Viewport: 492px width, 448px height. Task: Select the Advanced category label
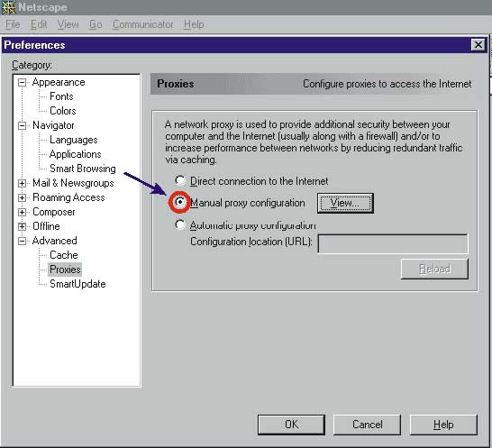tap(55, 241)
